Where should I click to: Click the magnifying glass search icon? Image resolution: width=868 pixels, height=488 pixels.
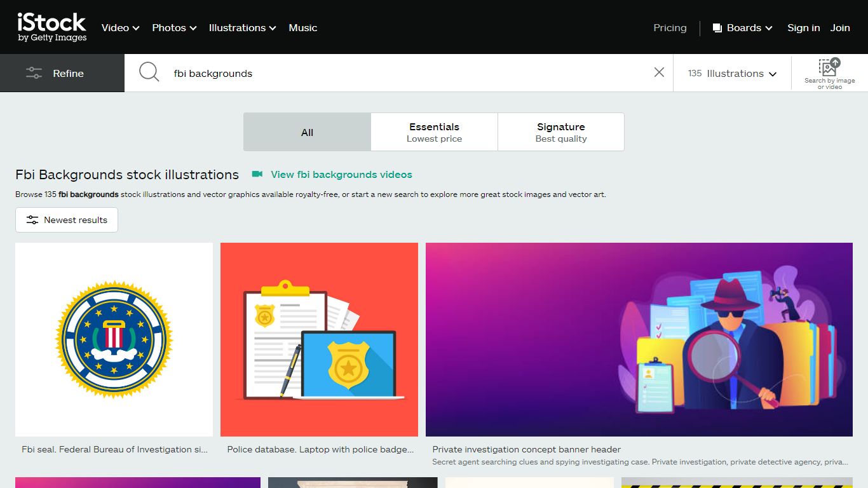pyautogui.click(x=149, y=72)
